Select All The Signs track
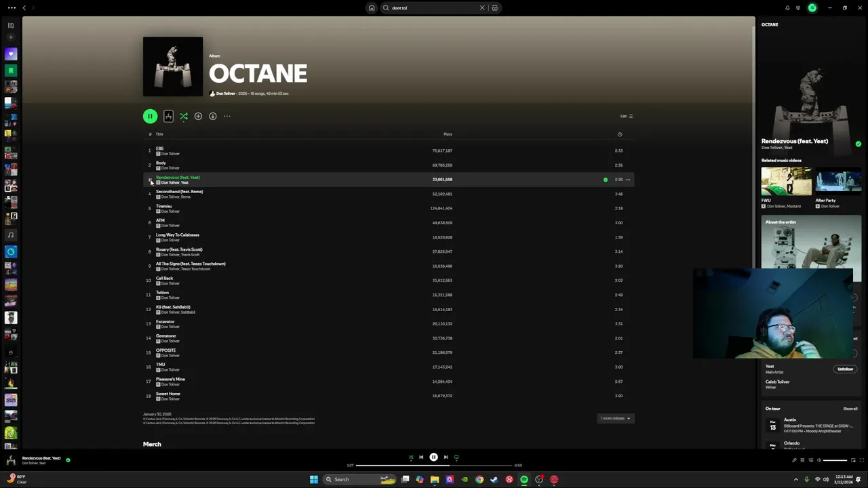The image size is (868, 488). pyautogui.click(x=388, y=266)
